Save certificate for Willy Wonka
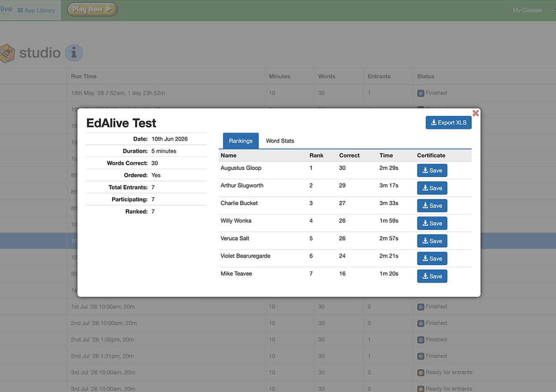Viewport: 556px width, 392px height. tap(432, 223)
